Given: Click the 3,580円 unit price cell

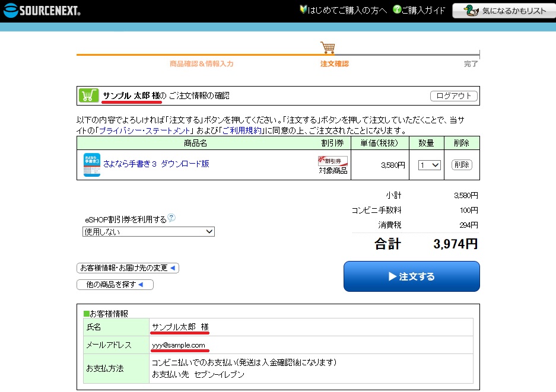Looking at the screenshot, I should (x=380, y=165).
